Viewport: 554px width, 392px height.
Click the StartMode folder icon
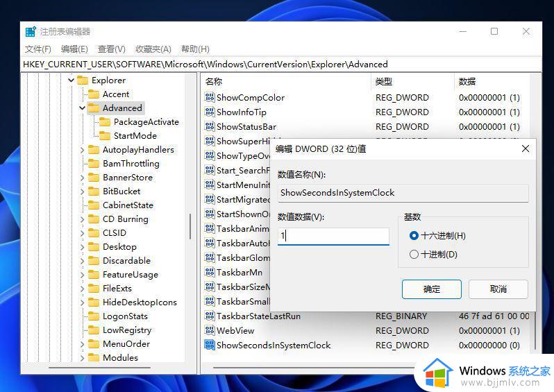click(x=105, y=135)
